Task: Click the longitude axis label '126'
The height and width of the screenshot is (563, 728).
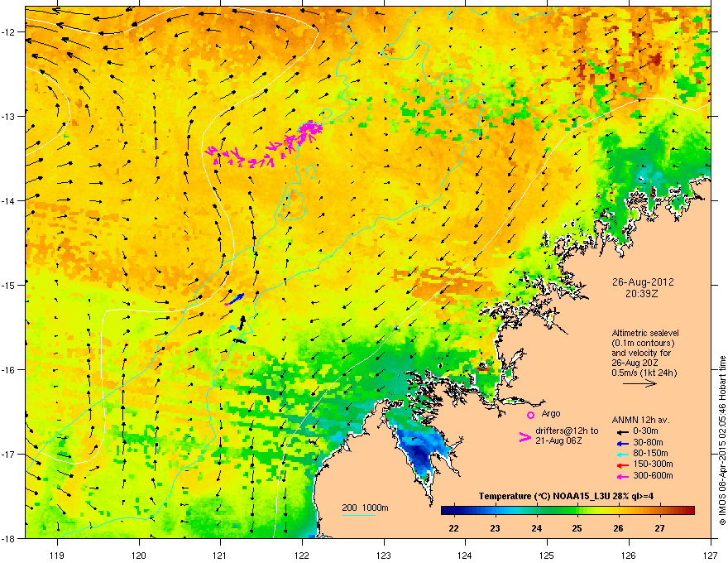Action: click(629, 555)
